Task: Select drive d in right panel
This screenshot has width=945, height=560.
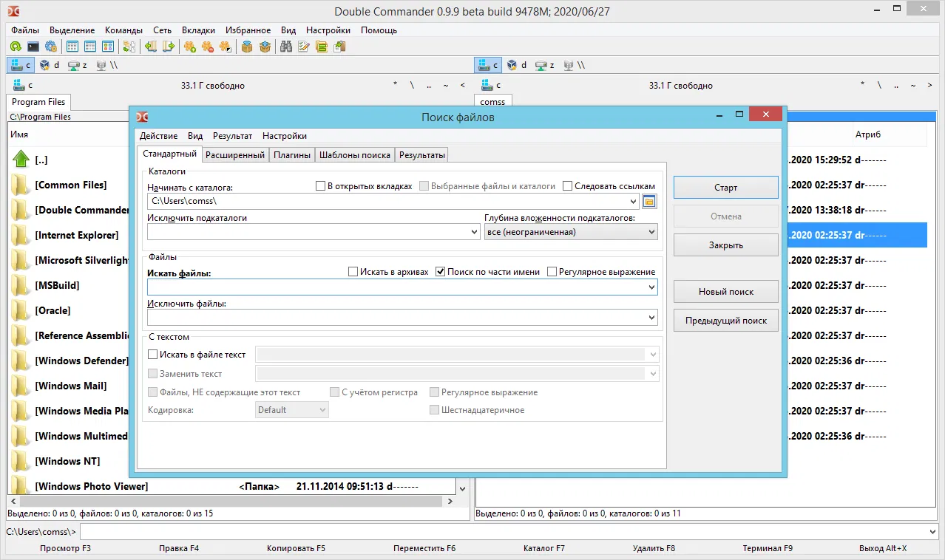Action: 517,65
